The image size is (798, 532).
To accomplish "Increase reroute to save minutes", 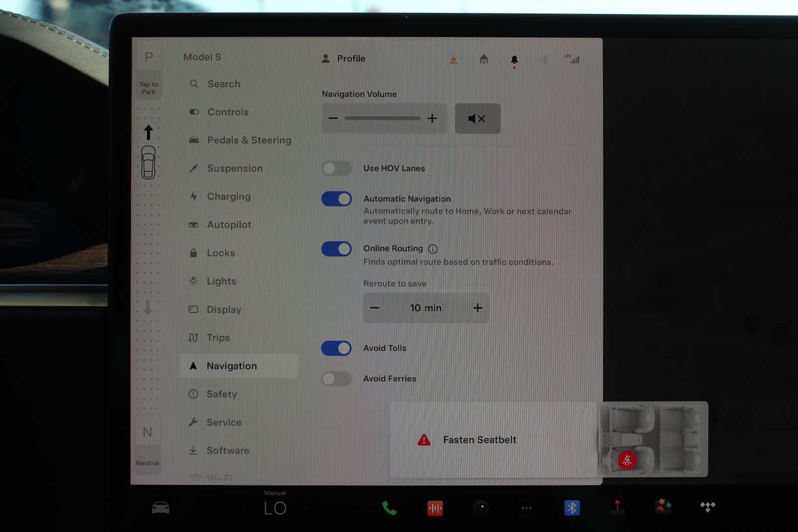I will [477, 308].
